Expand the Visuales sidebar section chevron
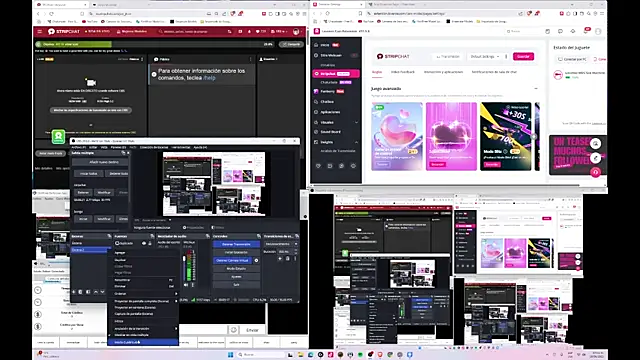Screen dimensions: 640x360 click(x=356, y=122)
